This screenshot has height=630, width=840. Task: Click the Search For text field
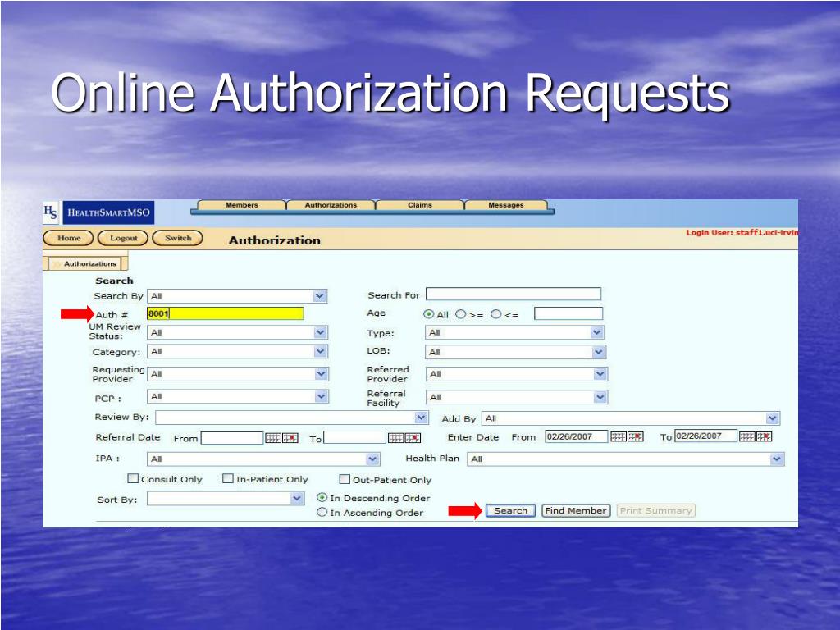click(514, 294)
